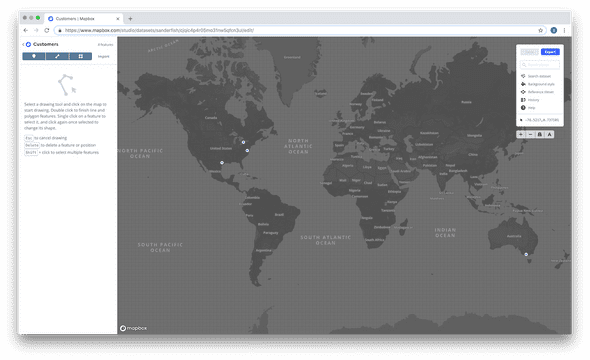590x360 pixels.
Task: Click the blue Export button
Action: pos(550,52)
